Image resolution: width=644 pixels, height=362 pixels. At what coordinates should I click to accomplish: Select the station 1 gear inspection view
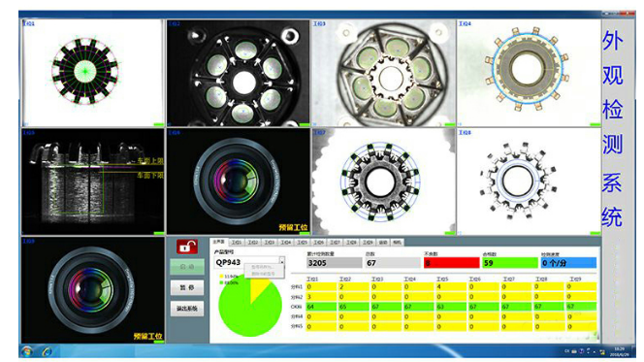click(x=93, y=73)
